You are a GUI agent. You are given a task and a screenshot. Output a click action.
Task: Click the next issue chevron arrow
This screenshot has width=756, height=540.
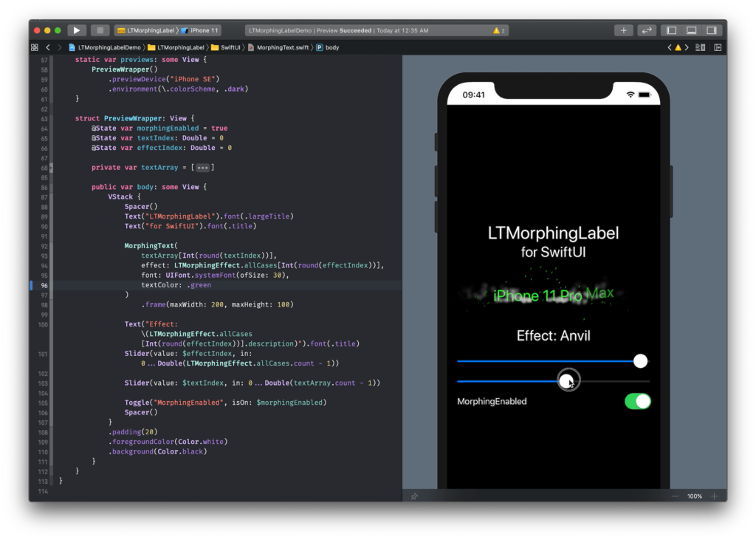click(687, 47)
